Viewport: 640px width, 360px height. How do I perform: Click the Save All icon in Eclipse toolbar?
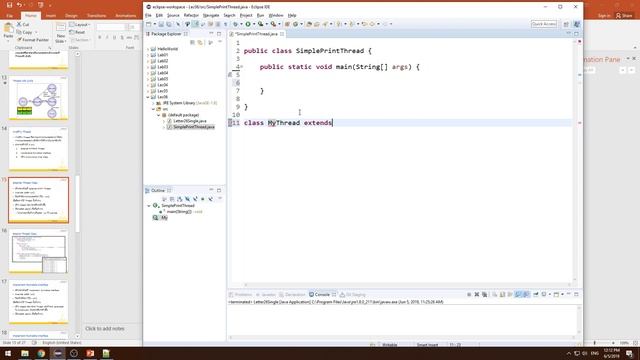[169, 24]
